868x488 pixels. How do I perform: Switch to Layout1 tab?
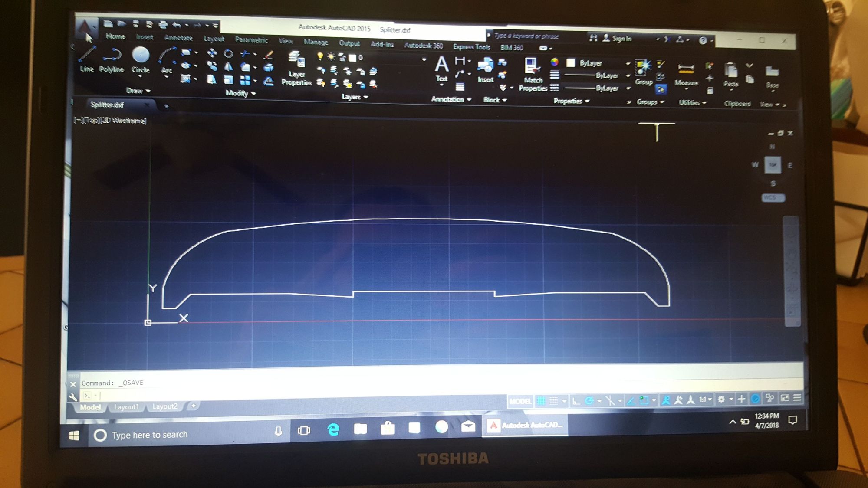click(x=126, y=407)
